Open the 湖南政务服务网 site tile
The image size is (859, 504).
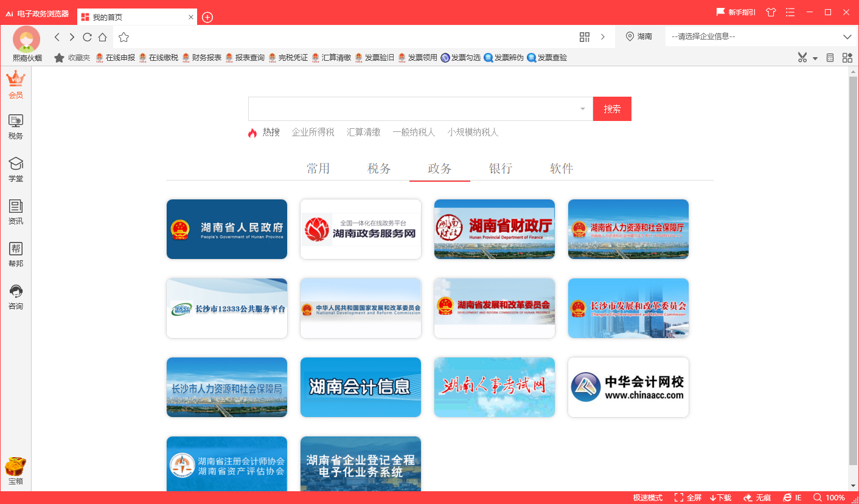361,229
